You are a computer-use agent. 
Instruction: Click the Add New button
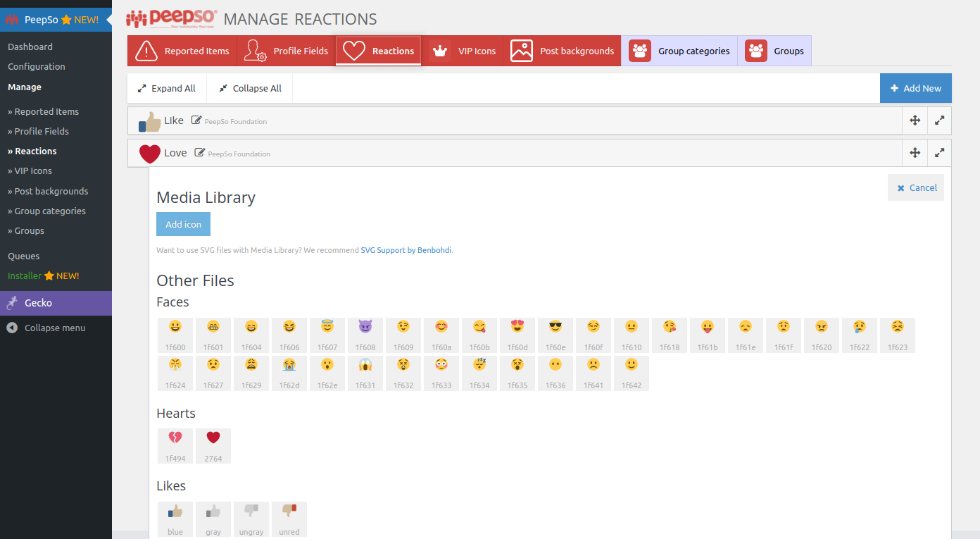[915, 88]
